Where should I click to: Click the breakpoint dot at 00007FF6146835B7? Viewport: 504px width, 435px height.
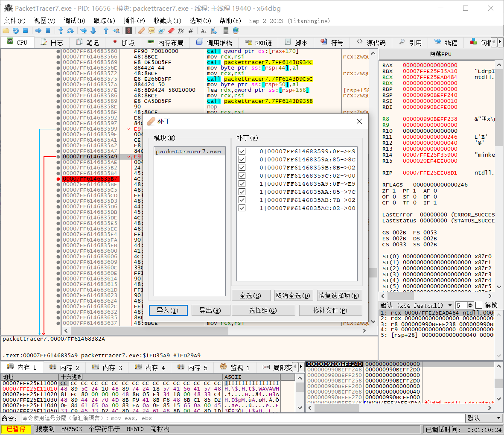[58, 179]
